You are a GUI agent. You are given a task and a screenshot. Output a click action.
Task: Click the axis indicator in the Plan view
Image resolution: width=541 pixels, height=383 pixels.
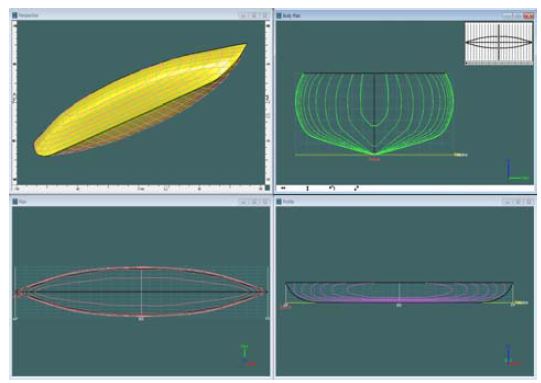pyautogui.click(x=248, y=355)
